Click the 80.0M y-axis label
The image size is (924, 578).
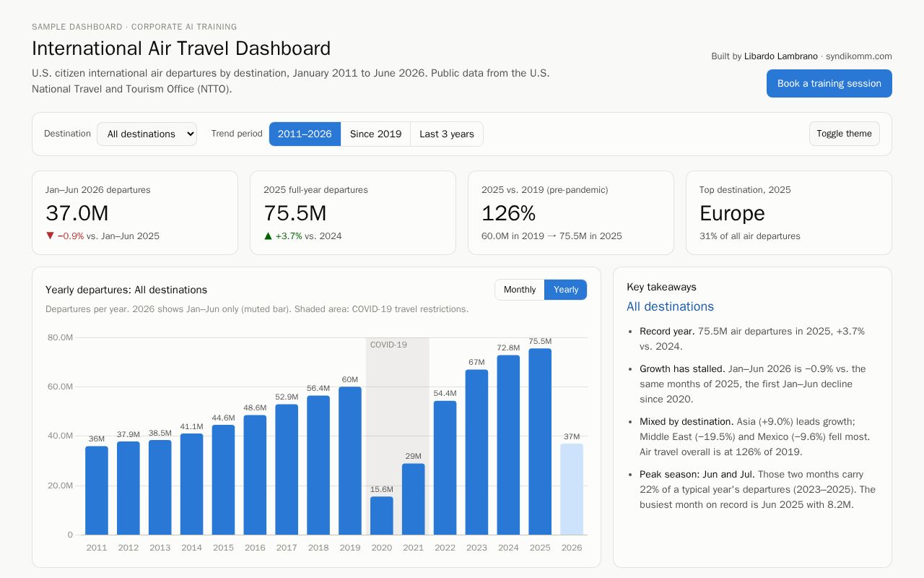(61, 337)
